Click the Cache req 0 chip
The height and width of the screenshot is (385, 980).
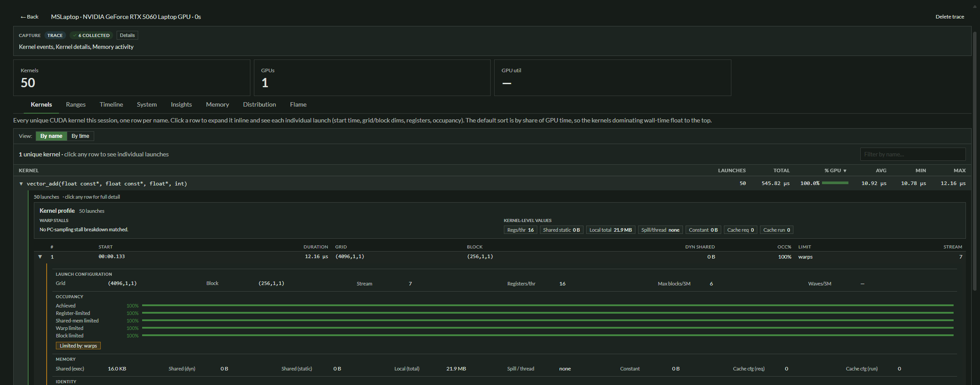click(x=740, y=230)
